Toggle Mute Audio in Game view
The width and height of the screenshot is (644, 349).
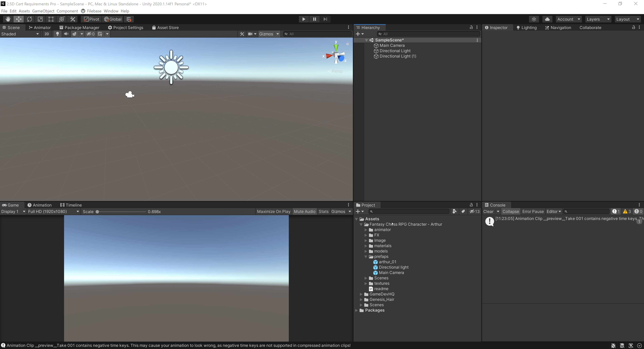(305, 211)
